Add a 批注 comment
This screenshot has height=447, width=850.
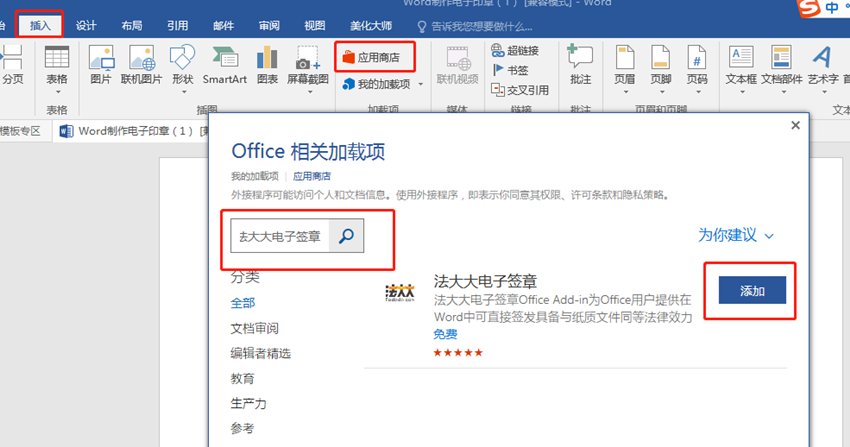(x=580, y=65)
